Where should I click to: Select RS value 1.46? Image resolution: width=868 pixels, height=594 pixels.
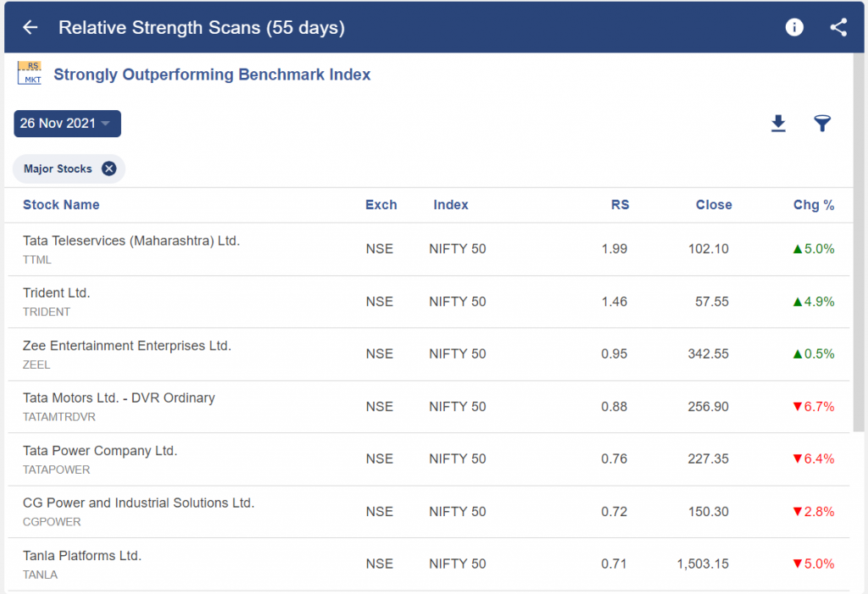point(615,302)
